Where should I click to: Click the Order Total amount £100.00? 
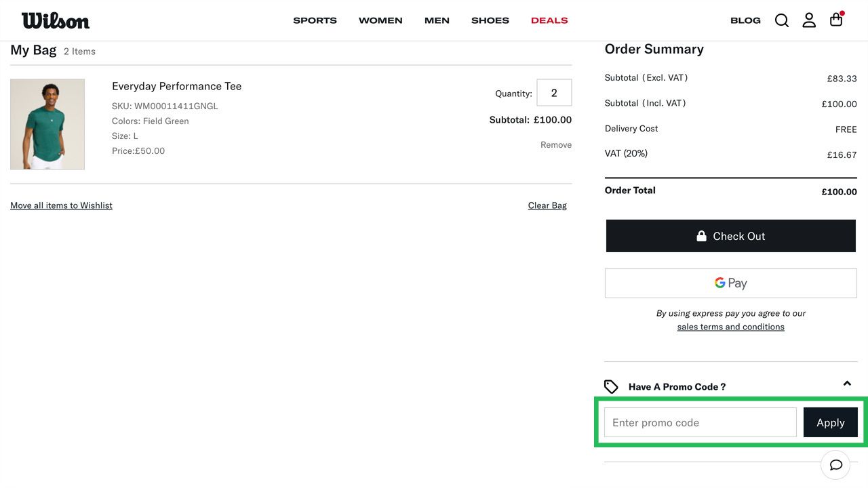839,192
